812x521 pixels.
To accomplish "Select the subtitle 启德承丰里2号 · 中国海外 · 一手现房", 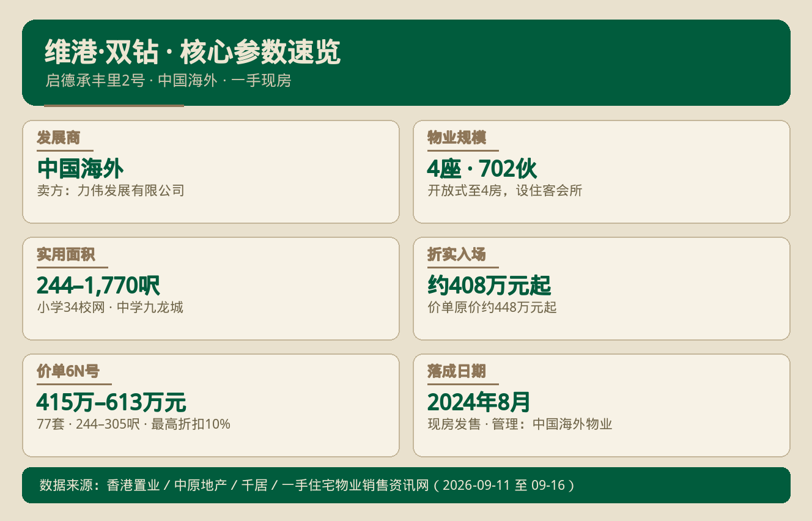I will 168,81.
